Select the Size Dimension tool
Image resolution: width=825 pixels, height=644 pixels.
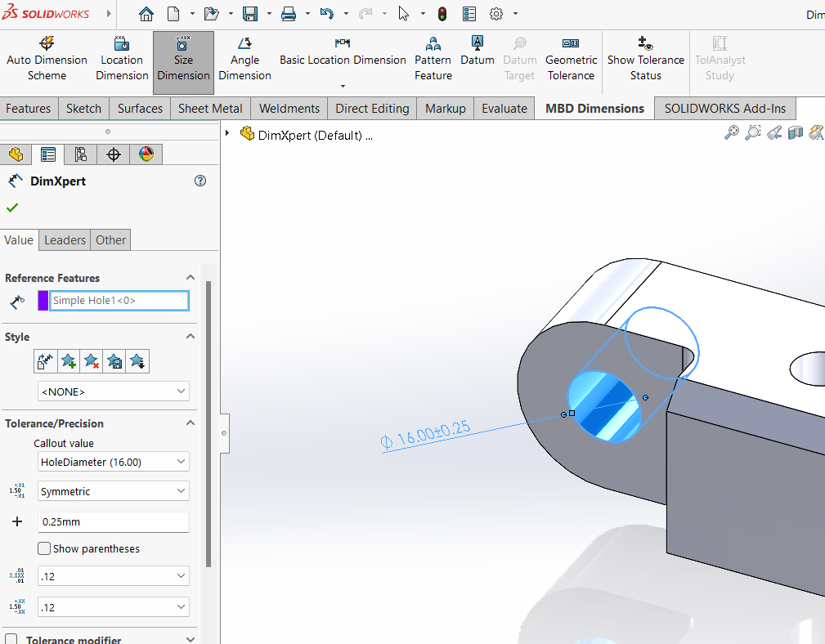[182, 57]
